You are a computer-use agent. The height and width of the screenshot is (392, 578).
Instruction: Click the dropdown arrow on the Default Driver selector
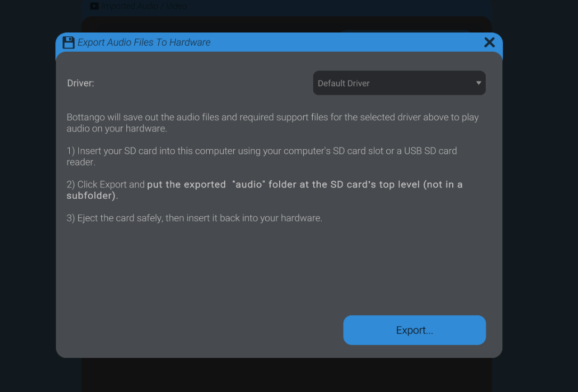click(478, 83)
